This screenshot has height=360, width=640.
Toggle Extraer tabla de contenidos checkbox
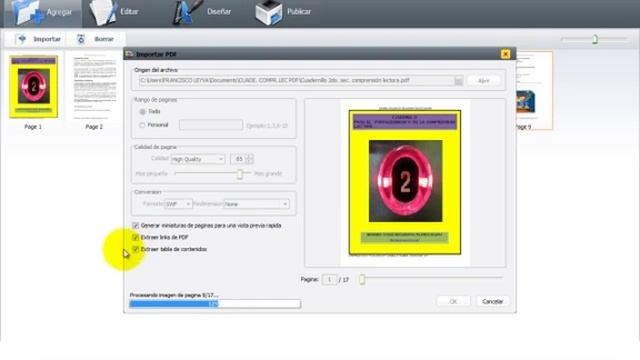[x=136, y=249]
